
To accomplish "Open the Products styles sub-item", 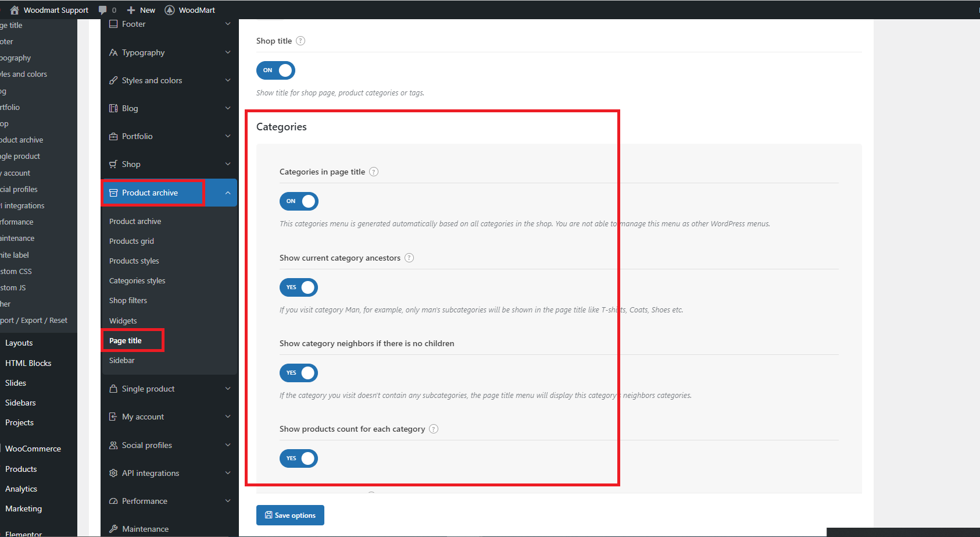I will [x=134, y=261].
